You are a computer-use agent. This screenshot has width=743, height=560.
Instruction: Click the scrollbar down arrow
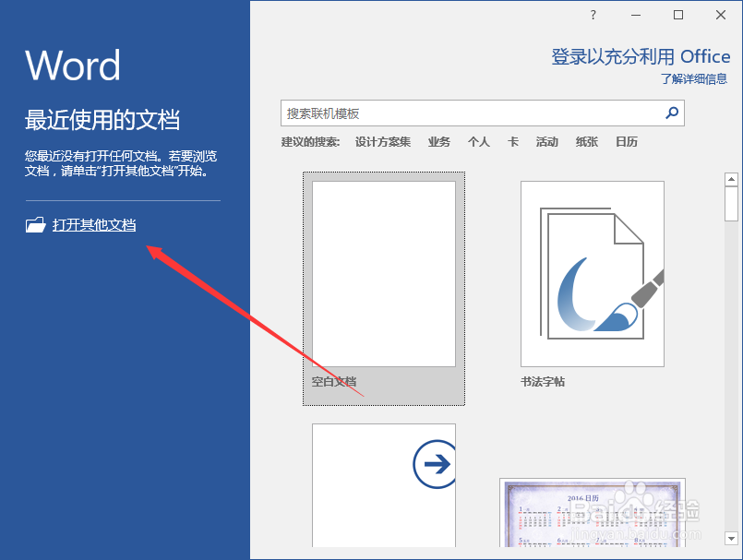pos(731,538)
